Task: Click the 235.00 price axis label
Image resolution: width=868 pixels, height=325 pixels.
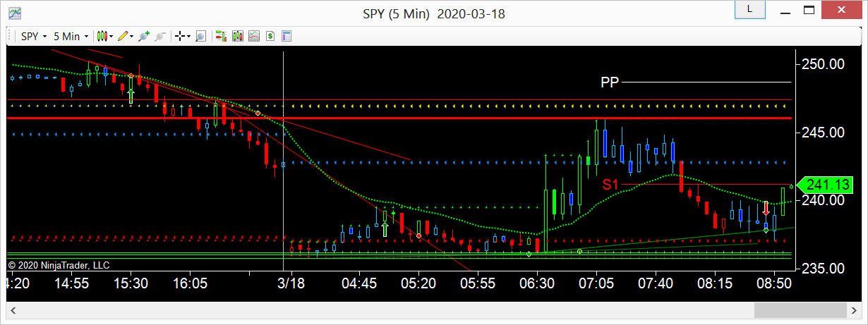Action: click(824, 269)
